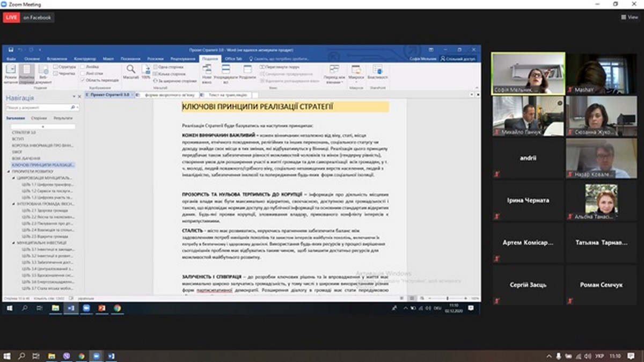
Task: Open Властивості SharePoint properties icon
Action: pyautogui.click(x=377, y=73)
